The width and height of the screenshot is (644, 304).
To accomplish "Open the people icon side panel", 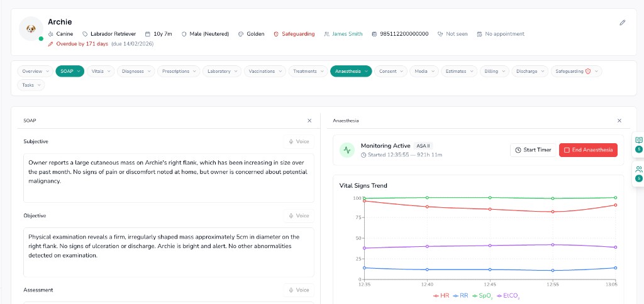I will (639, 169).
